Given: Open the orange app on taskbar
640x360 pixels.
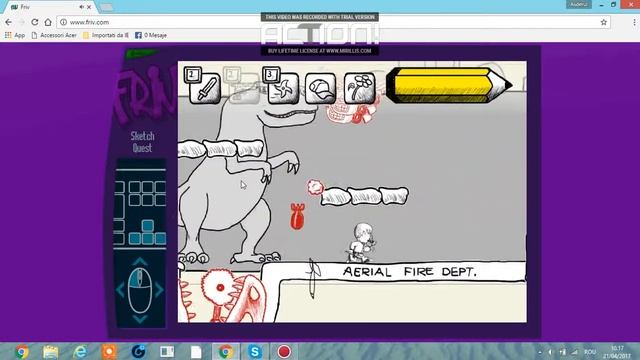Looking at the screenshot, I should [109, 351].
